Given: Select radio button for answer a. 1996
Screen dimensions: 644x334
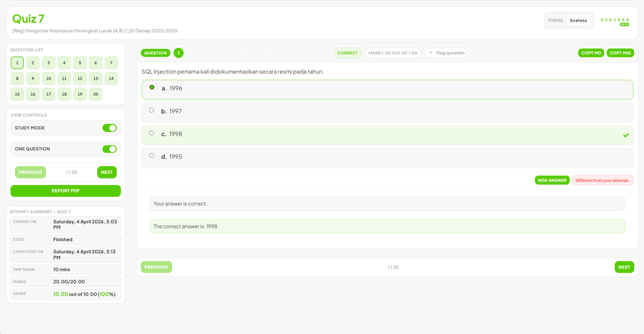Looking at the screenshot, I should [152, 87].
